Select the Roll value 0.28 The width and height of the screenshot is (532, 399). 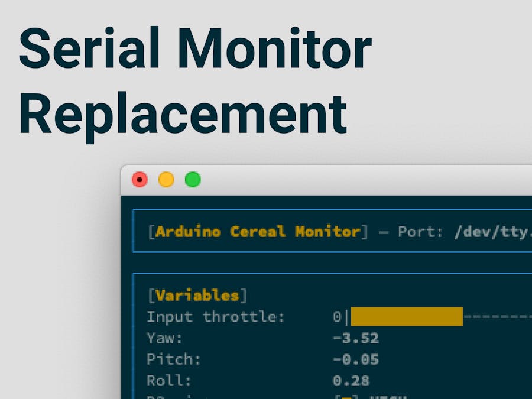pos(351,381)
